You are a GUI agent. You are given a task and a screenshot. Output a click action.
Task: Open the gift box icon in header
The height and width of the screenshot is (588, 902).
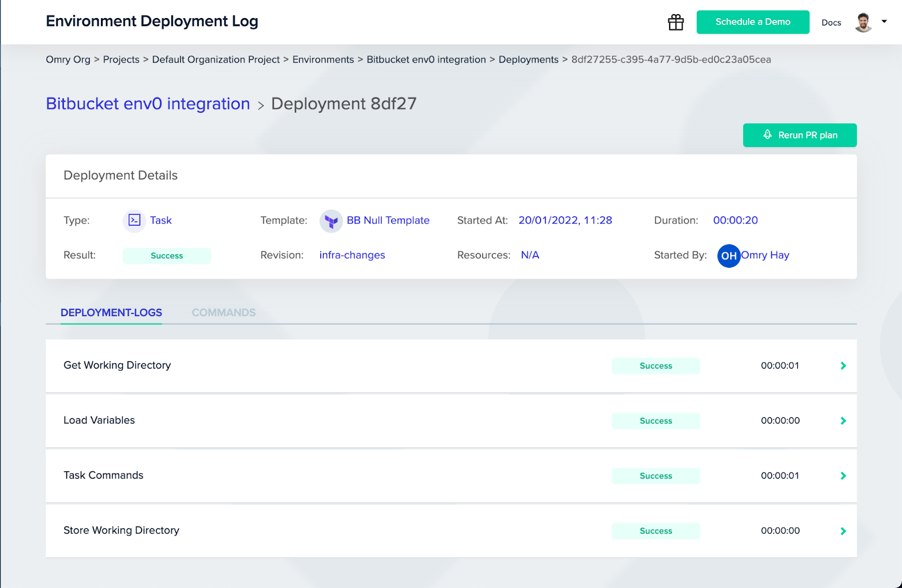click(675, 22)
